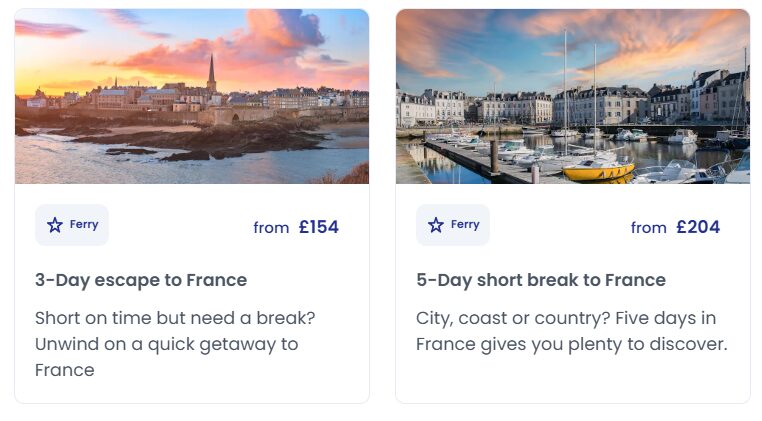Click the star icon on the 5-Day card

(x=436, y=225)
